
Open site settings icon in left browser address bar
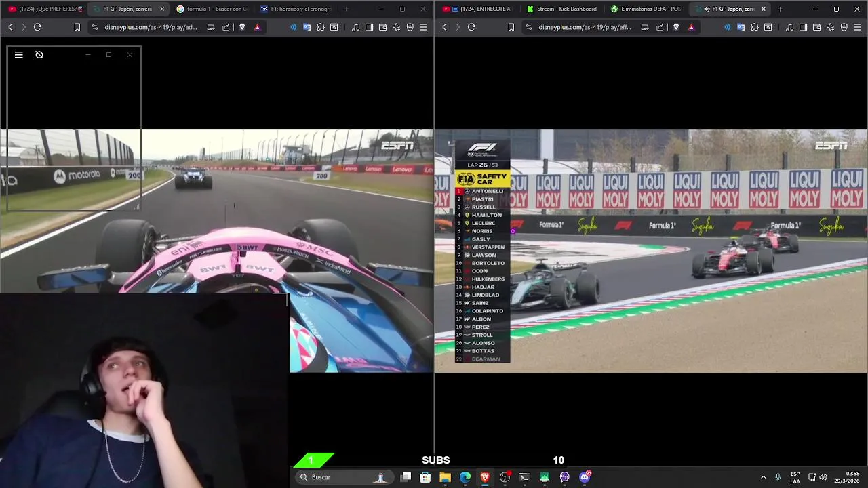[x=94, y=27]
